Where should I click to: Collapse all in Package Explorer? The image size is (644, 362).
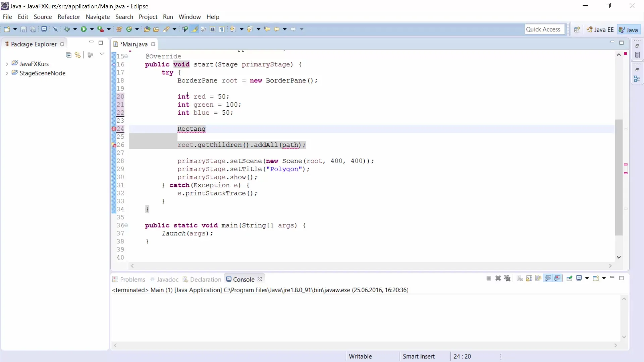pos(69,55)
